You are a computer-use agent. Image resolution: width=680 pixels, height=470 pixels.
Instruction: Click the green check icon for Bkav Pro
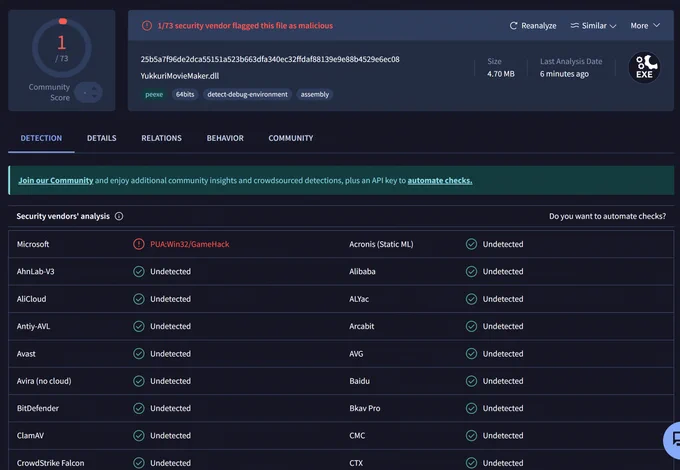(471, 408)
